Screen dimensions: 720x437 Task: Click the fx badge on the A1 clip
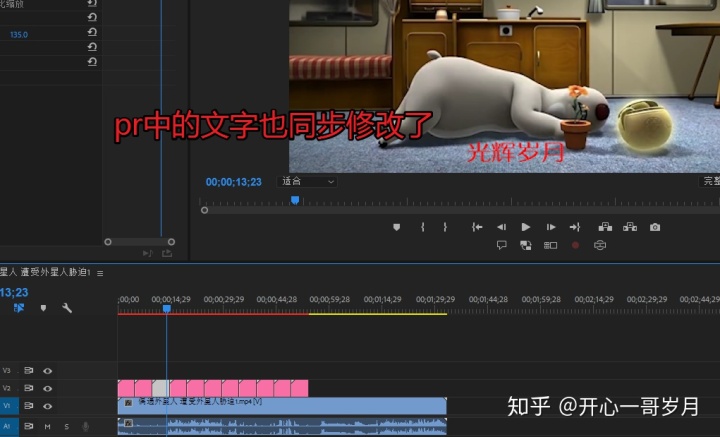pos(129,423)
